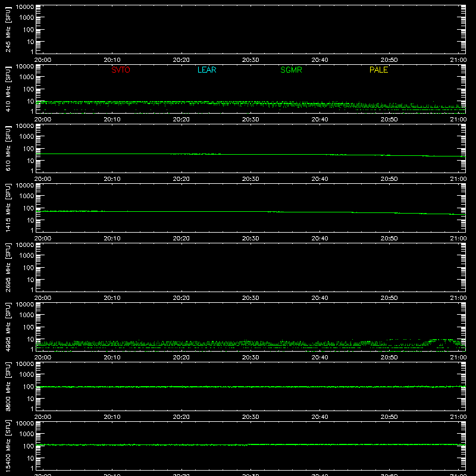The image size is (476, 476).
Task: Click the green 610 MHz flux trace
Action: coord(250,155)
